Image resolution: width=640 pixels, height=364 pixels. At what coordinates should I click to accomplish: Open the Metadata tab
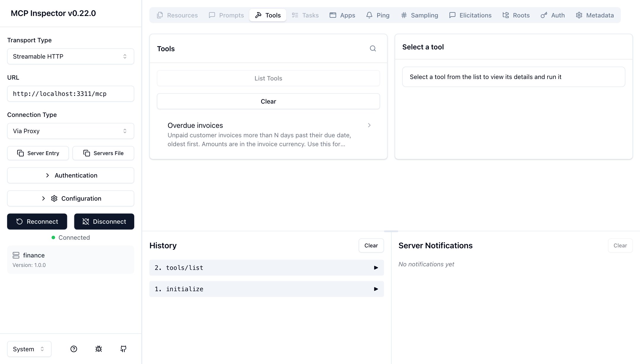click(x=595, y=15)
